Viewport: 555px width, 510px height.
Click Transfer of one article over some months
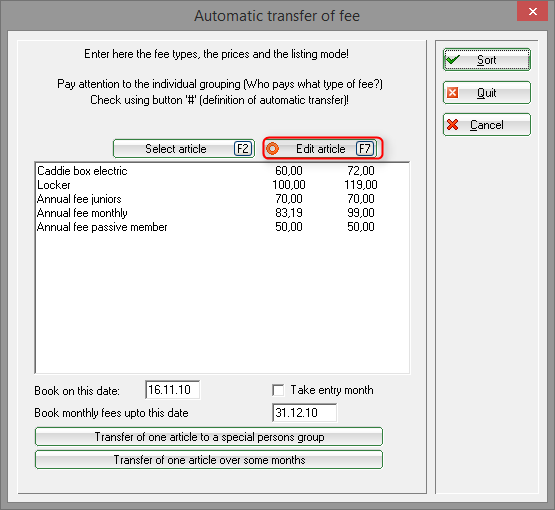[x=209, y=460]
